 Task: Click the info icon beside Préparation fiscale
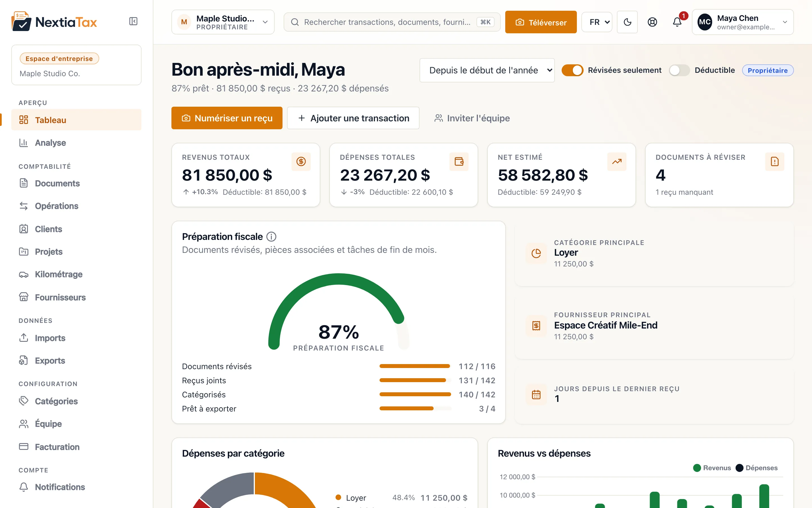(271, 237)
